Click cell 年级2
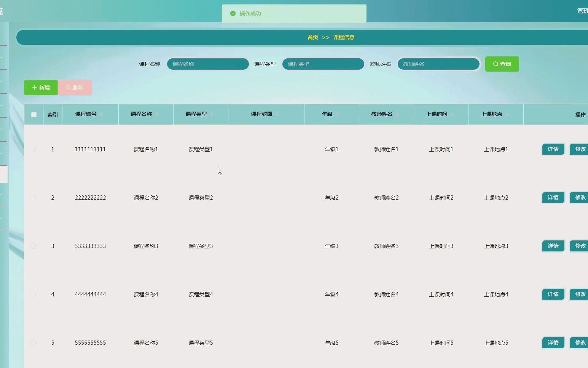Viewport: 588px width, 368px height. pyautogui.click(x=331, y=198)
